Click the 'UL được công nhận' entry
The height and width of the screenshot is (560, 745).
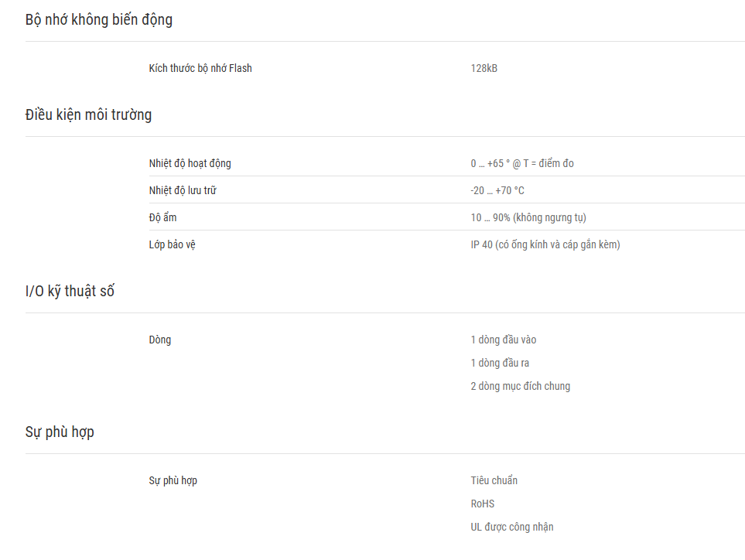coord(511,528)
